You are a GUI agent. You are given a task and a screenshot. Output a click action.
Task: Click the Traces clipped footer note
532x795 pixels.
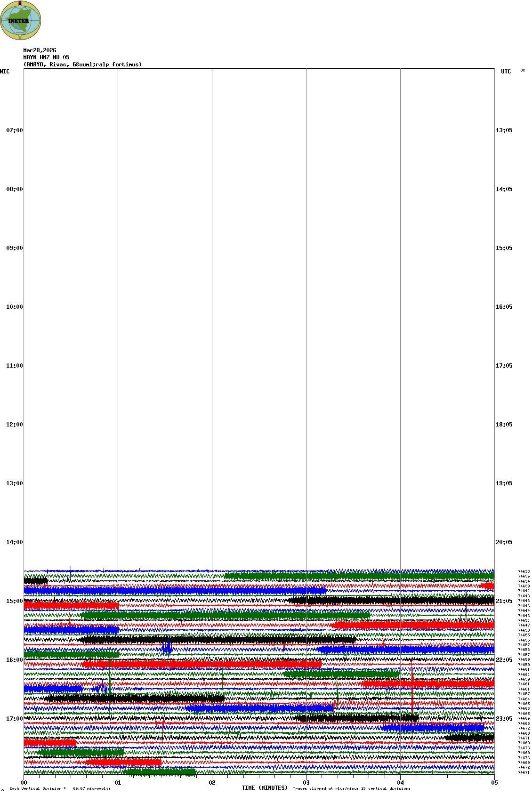[351, 788]
